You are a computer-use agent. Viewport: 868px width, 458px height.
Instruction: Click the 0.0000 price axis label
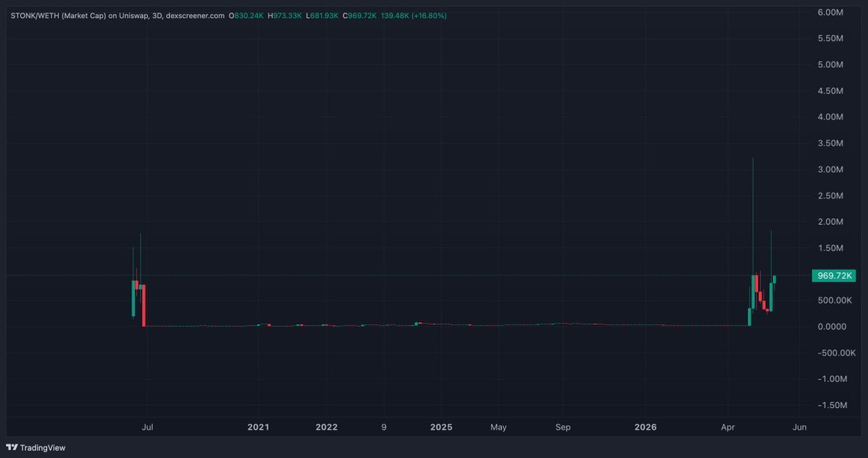coord(832,326)
